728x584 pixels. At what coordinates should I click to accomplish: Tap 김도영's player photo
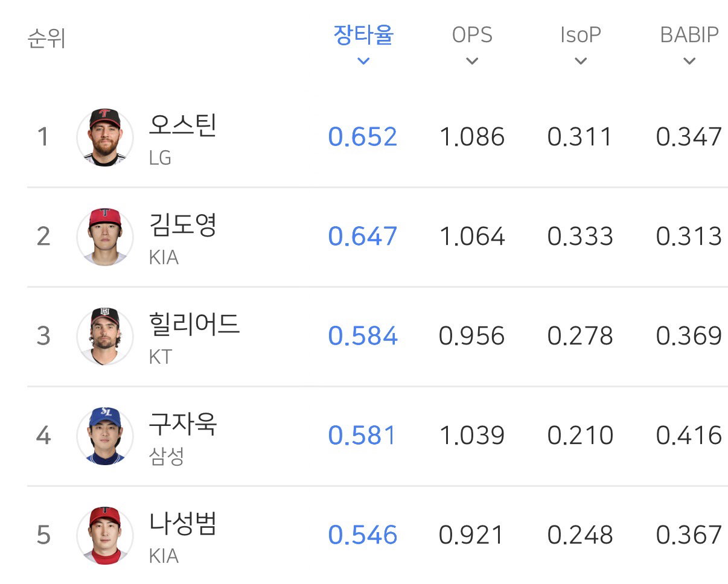tap(105, 237)
